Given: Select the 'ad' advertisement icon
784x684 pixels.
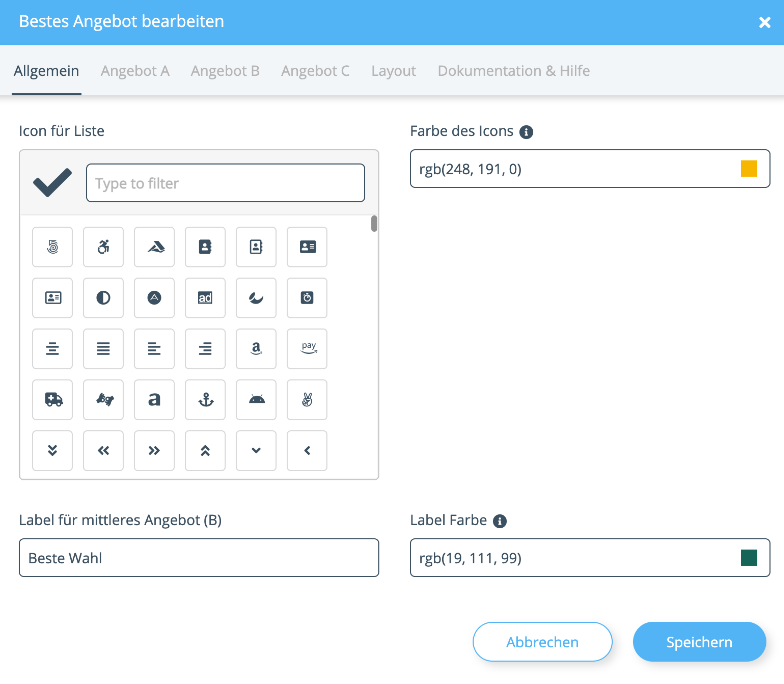Looking at the screenshot, I should (205, 298).
